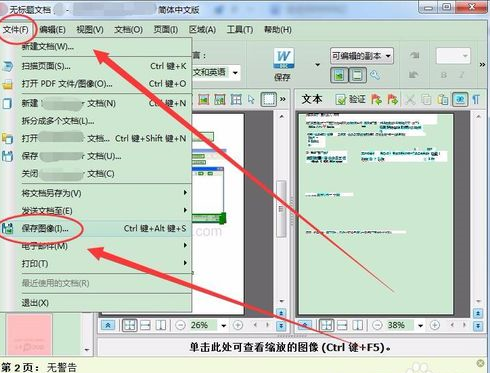The width and height of the screenshot is (490, 373).
Task: Open the 可编辑的副本 layout dropdown
Action: [x=362, y=56]
